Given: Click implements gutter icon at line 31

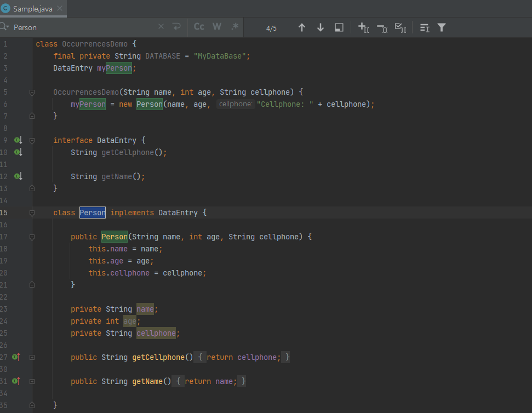Looking at the screenshot, I should (x=16, y=381).
